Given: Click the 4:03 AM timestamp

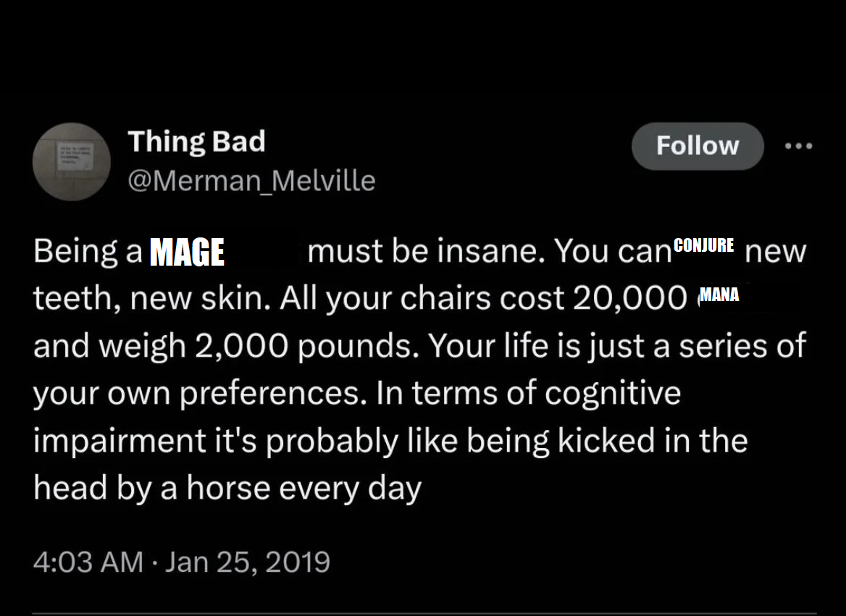Looking at the screenshot, I should click(88, 562).
